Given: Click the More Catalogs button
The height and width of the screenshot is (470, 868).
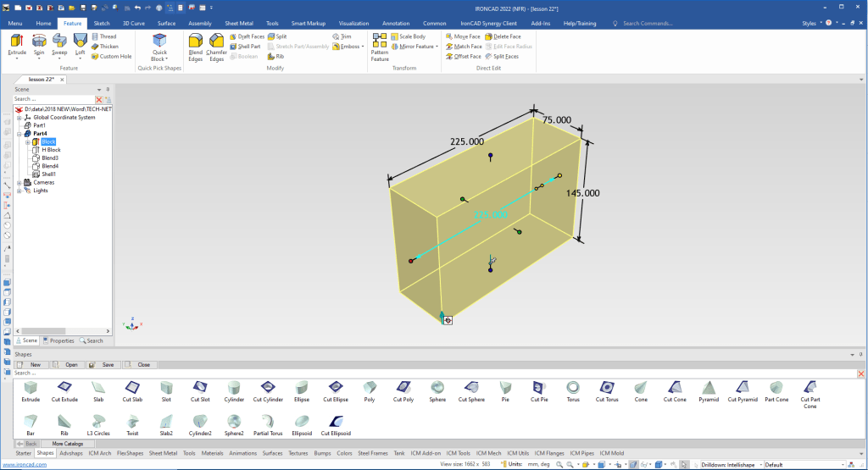Looking at the screenshot, I should click(x=68, y=443).
